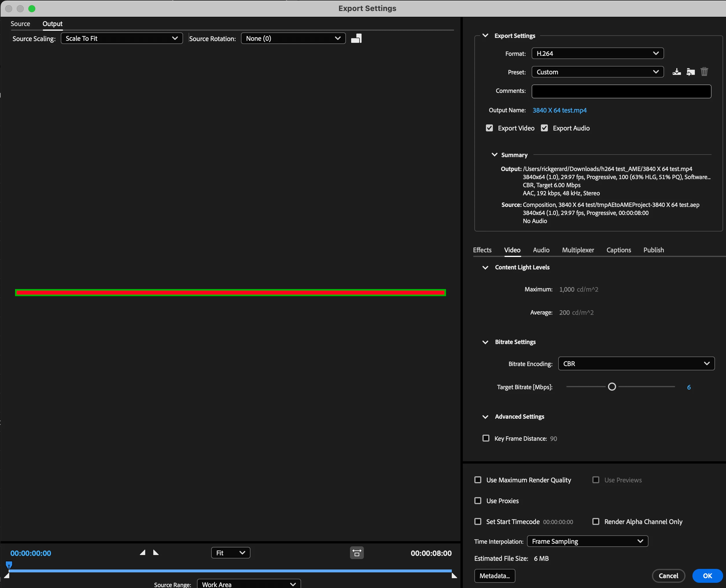This screenshot has height=588, width=726.
Task: Open the Bitrate Encoding CBR dropdown
Action: click(x=636, y=363)
